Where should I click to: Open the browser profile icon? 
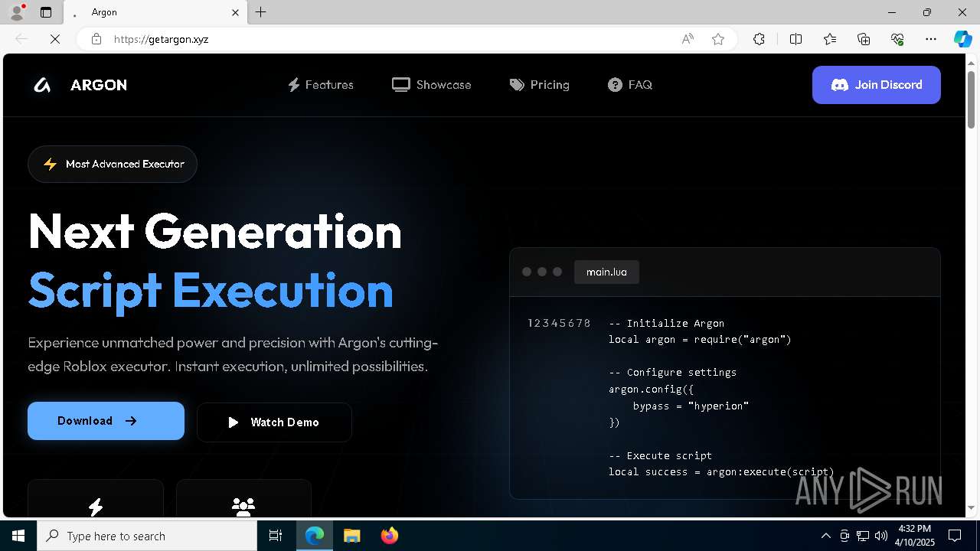point(16,12)
